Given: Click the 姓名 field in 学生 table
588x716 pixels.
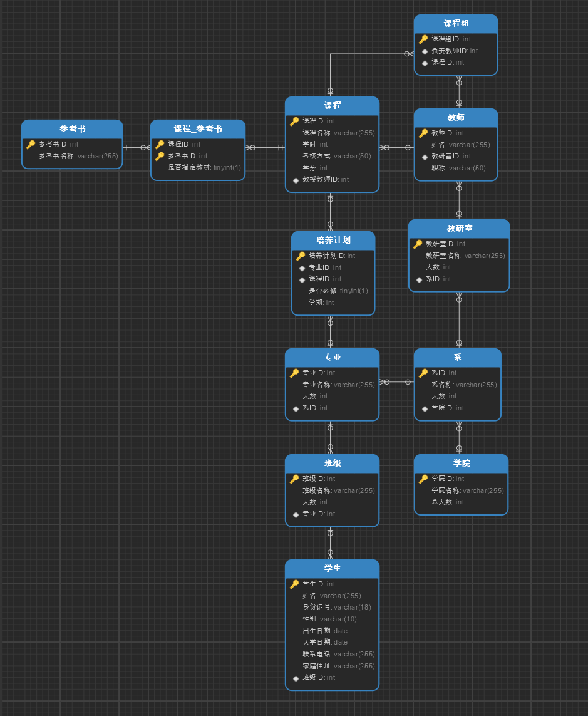Looking at the screenshot, I should pos(331,596).
